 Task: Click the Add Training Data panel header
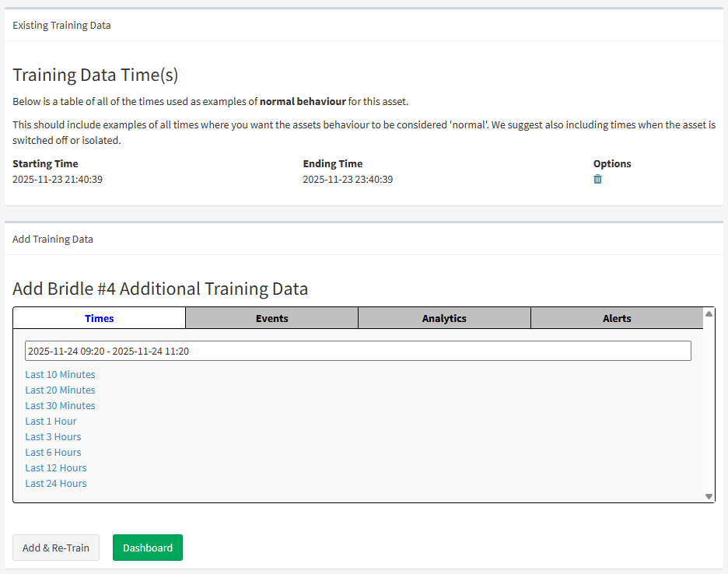53,239
